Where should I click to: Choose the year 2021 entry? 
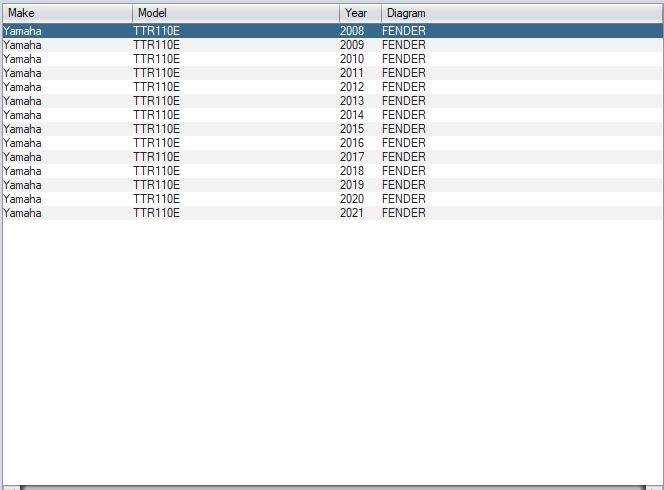[332, 213]
